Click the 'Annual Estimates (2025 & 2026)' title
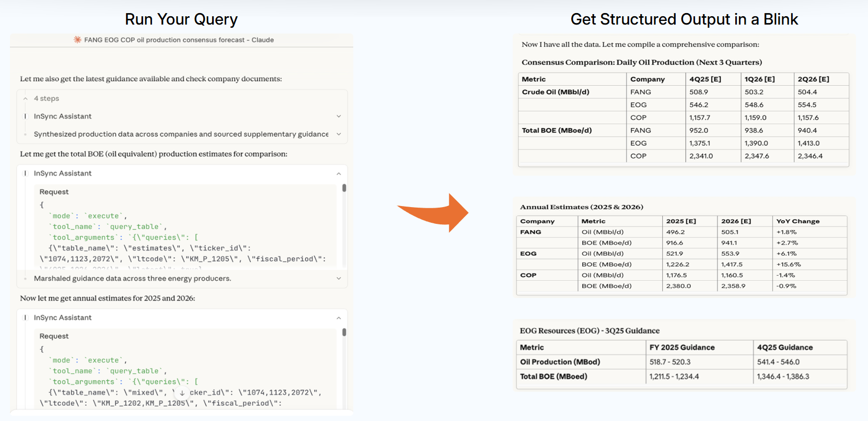This screenshot has width=868, height=421. [x=582, y=207]
